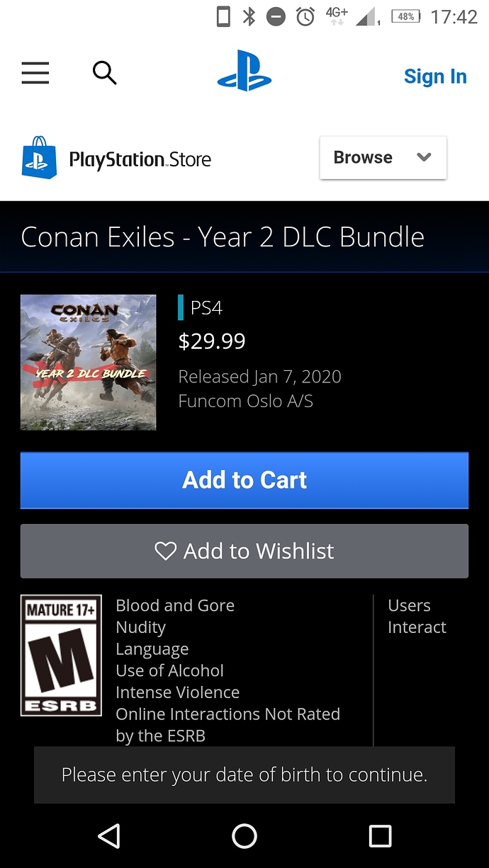Click the ESRB Mature 17+ rating badge
The image size is (489, 868).
[x=61, y=654]
